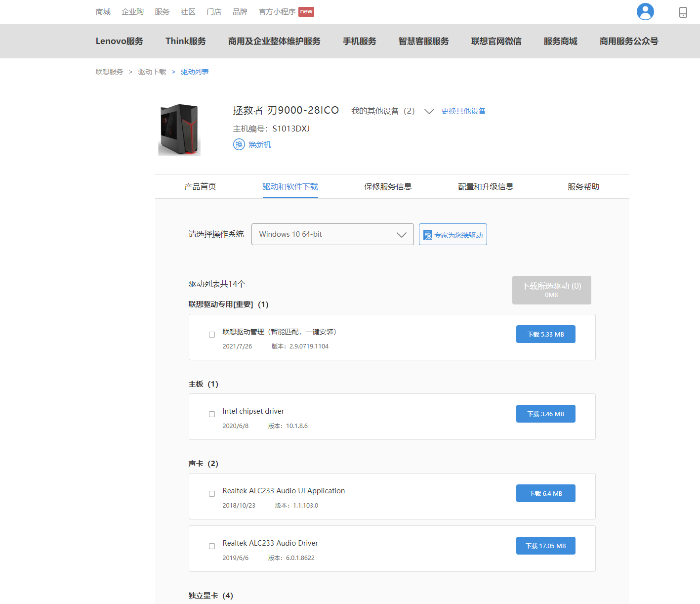Switch to 产品首页 tab

click(200, 186)
